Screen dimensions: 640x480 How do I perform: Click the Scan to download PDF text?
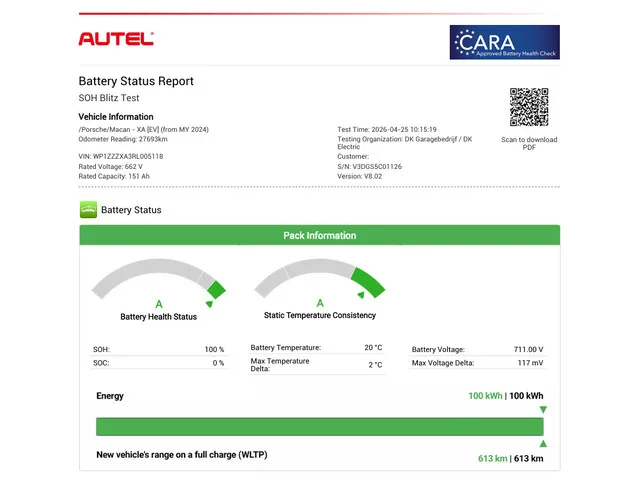coord(529,143)
